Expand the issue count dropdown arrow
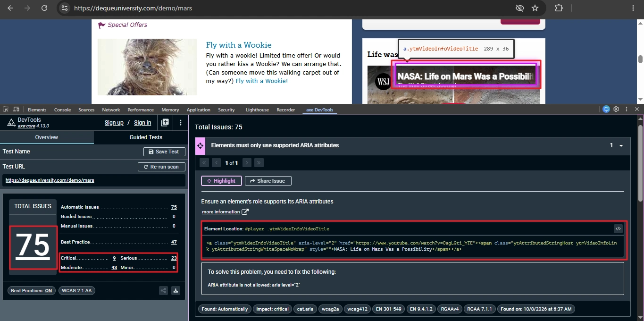The image size is (644, 321). (621, 146)
